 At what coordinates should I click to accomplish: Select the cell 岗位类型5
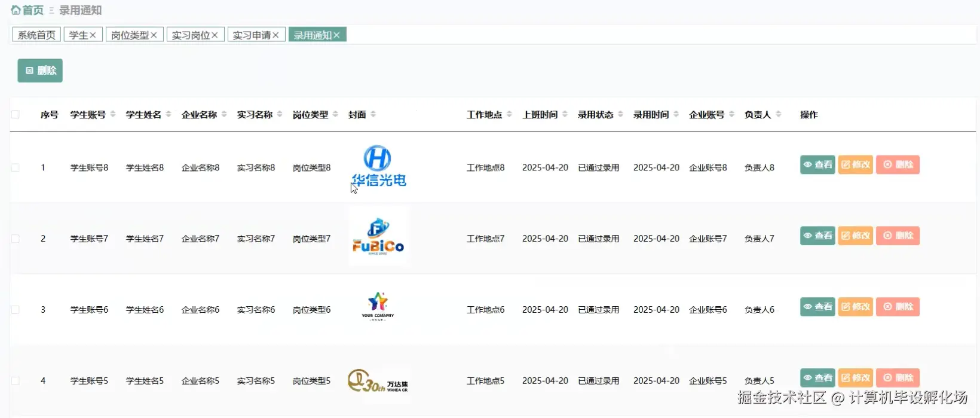[311, 381]
